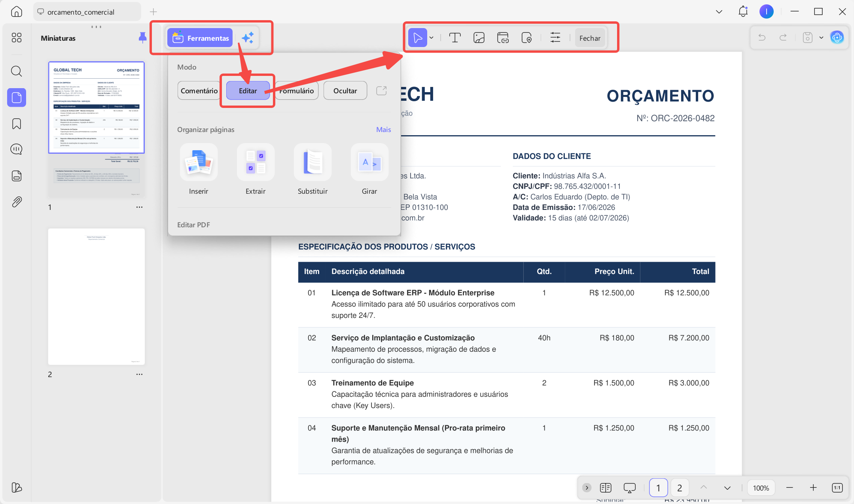
Task: Open the new tab plus button
Action: 153,12
